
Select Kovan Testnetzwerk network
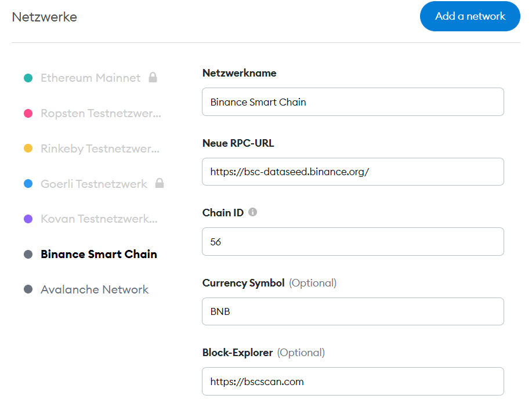(x=99, y=219)
